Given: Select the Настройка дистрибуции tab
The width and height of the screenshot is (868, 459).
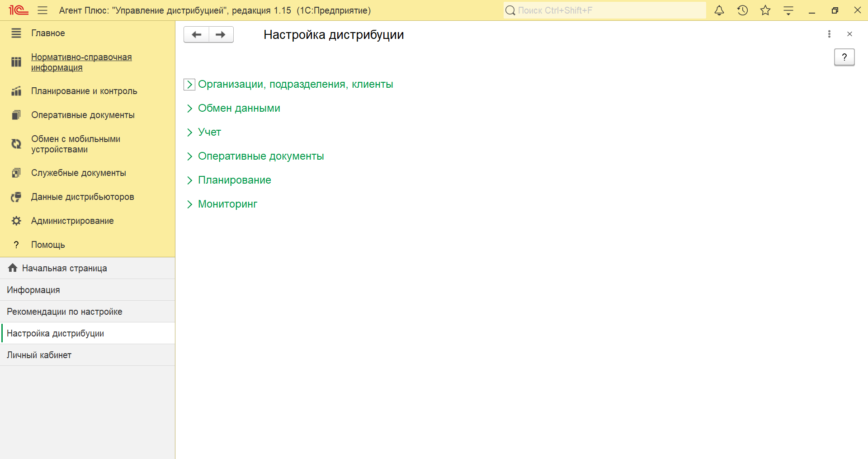Looking at the screenshot, I should coord(88,333).
